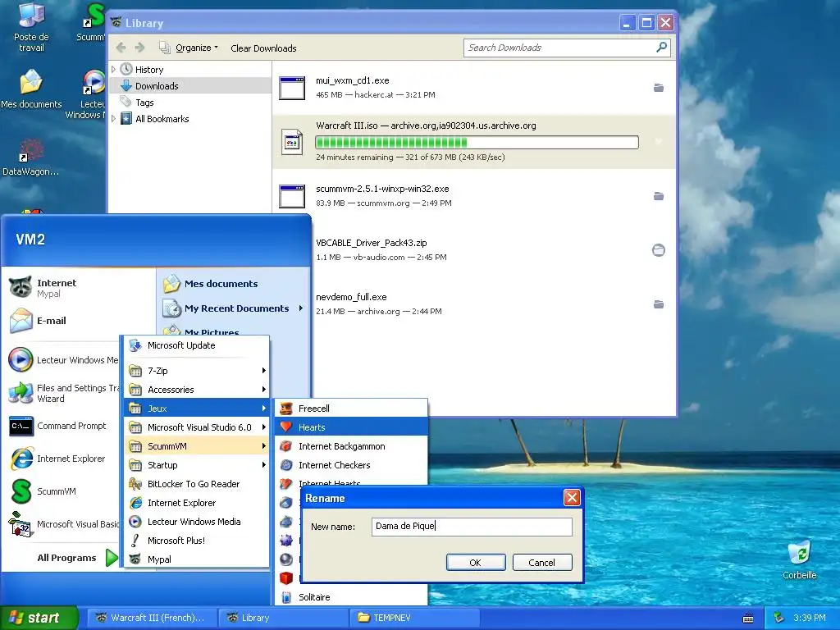Open containing folder for nevdemo_full.exe
This screenshot has height=630, width=840.
[x=659, y=304]
